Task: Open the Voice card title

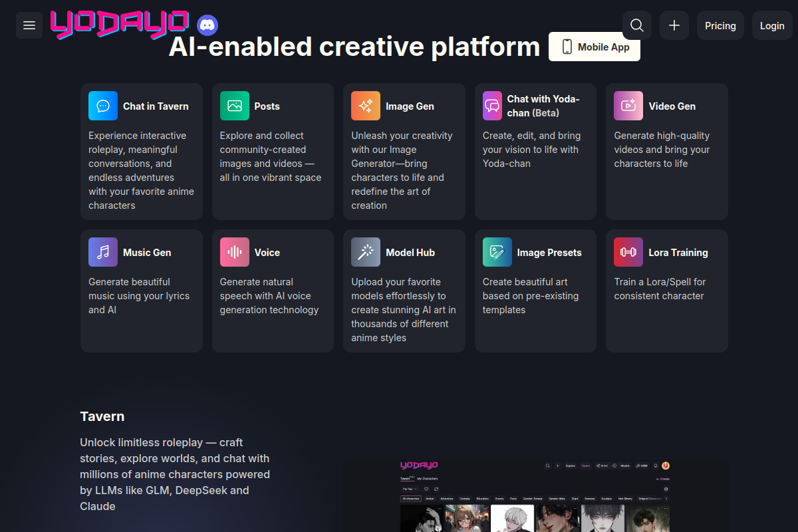Action: pos(267,252)
